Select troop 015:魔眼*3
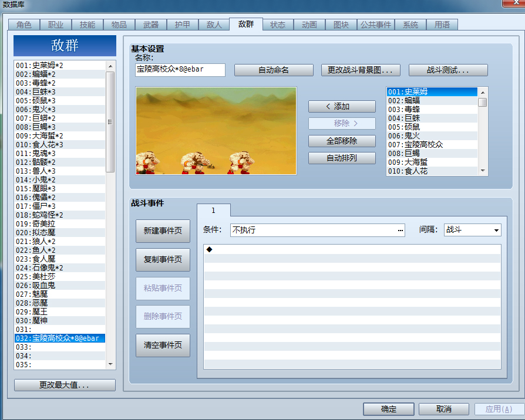 click(60, 189)
